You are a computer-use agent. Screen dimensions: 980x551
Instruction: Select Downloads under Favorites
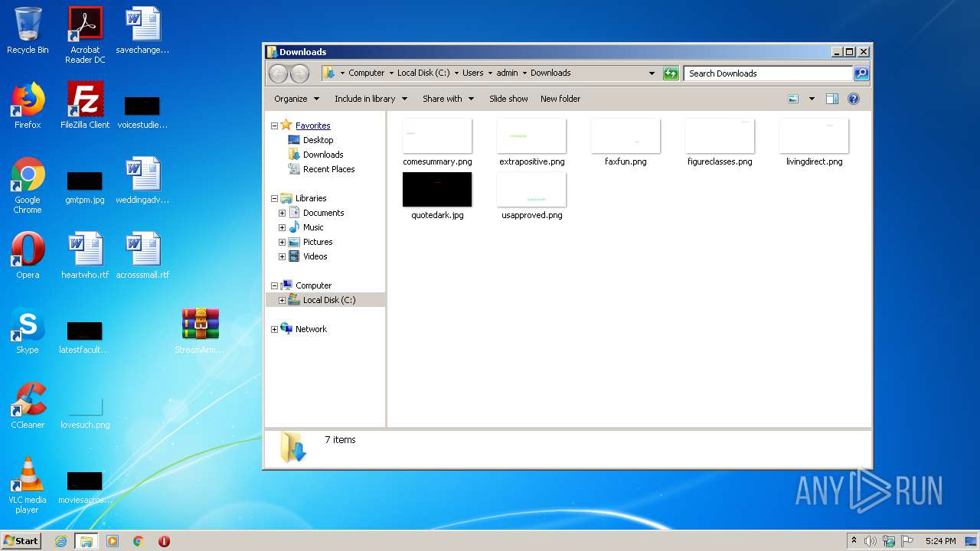click(322, 155)
